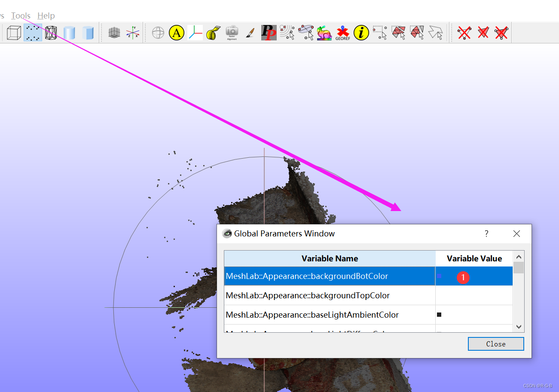Open the Help menu
Image resolution: width=559 pixels, height=392 pixels.
point(46,15)
